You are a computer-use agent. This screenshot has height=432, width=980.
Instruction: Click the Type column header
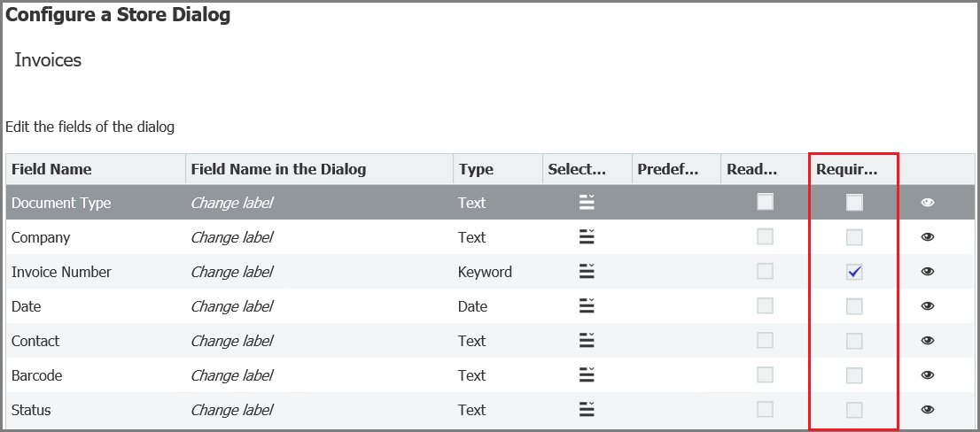(476, 169)
